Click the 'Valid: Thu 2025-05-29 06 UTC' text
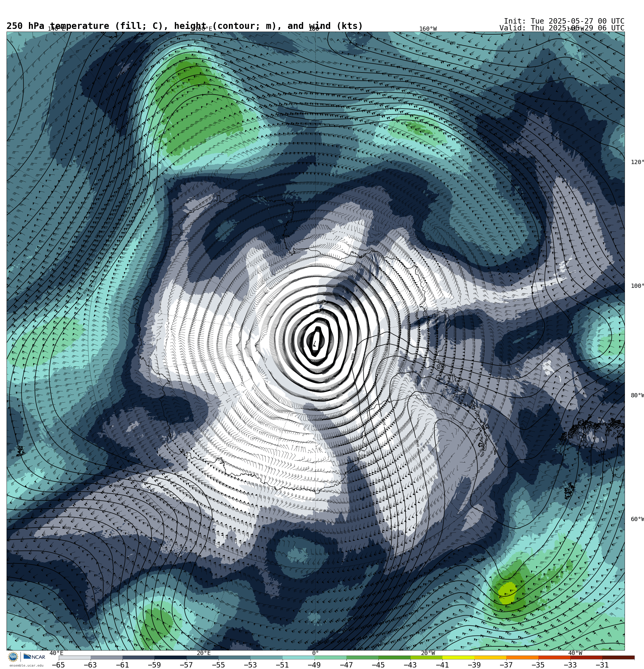Image resolution: width=644 pixels, height=669 pixels. 562,28
